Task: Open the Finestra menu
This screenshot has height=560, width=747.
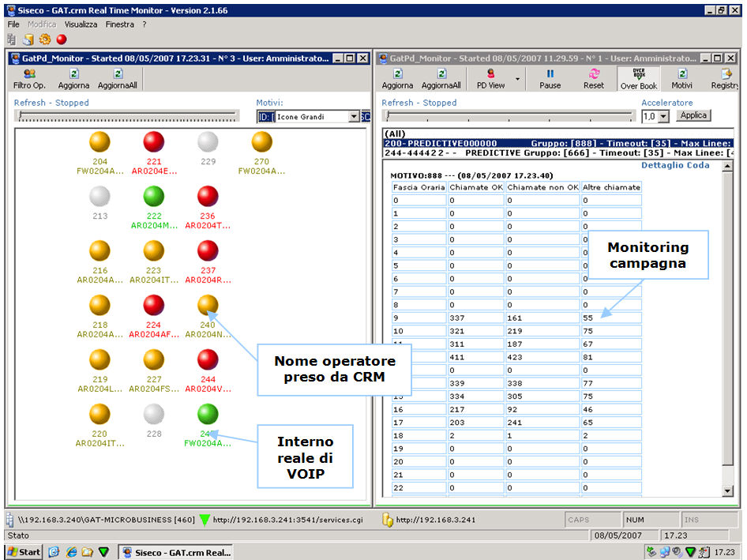Action: coord(120,24)
